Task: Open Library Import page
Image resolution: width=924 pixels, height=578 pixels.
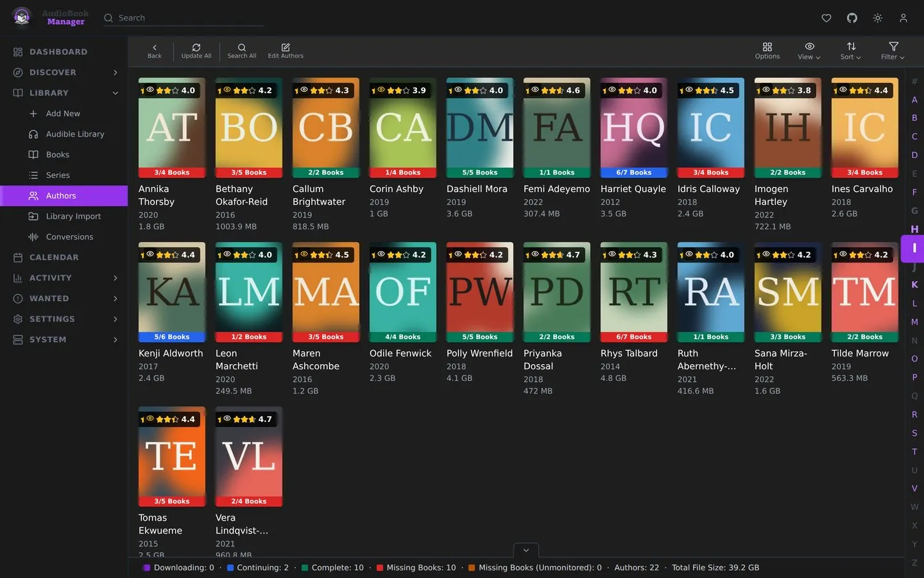Action: click(73, 216)
